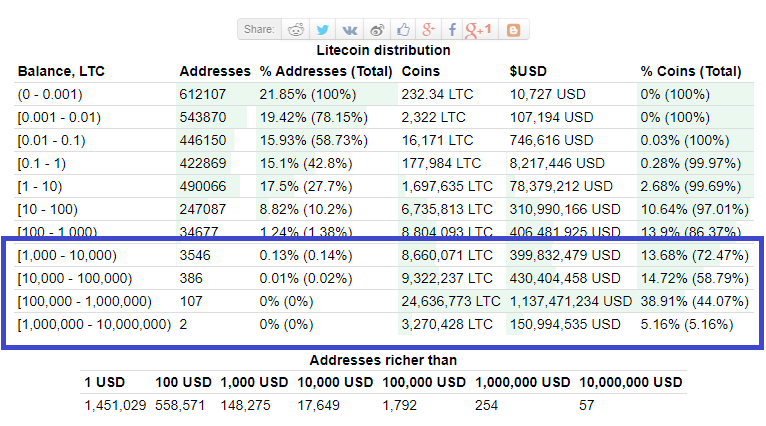The image size is (766, 426).
Task: Click the thumbs-up like icon
Action: click(403, 30)
